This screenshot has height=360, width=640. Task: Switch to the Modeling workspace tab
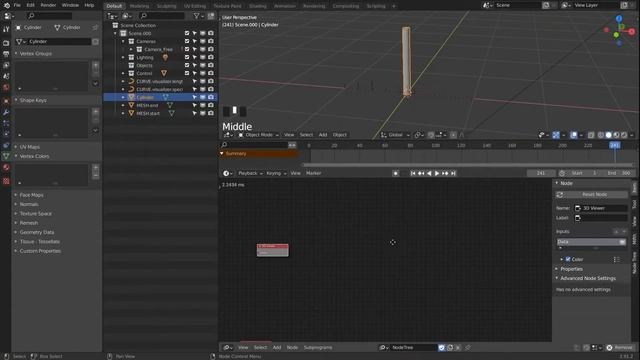139,6
